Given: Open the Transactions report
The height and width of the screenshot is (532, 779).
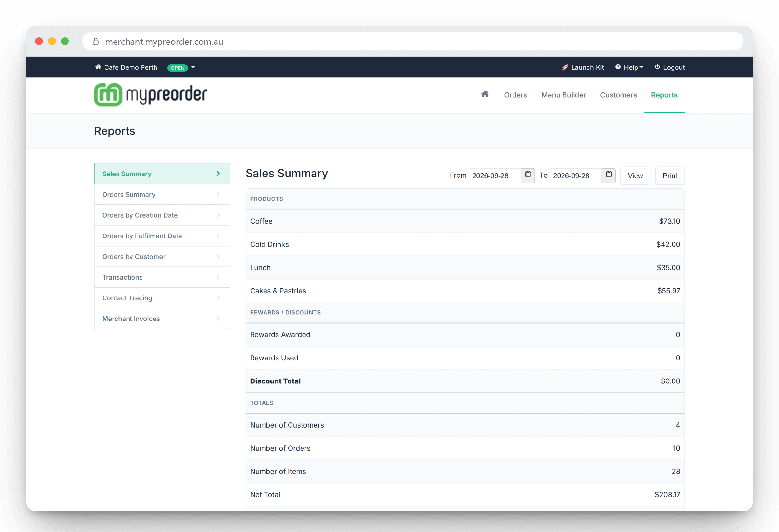Looking at the screenshot, I should 162,277.
